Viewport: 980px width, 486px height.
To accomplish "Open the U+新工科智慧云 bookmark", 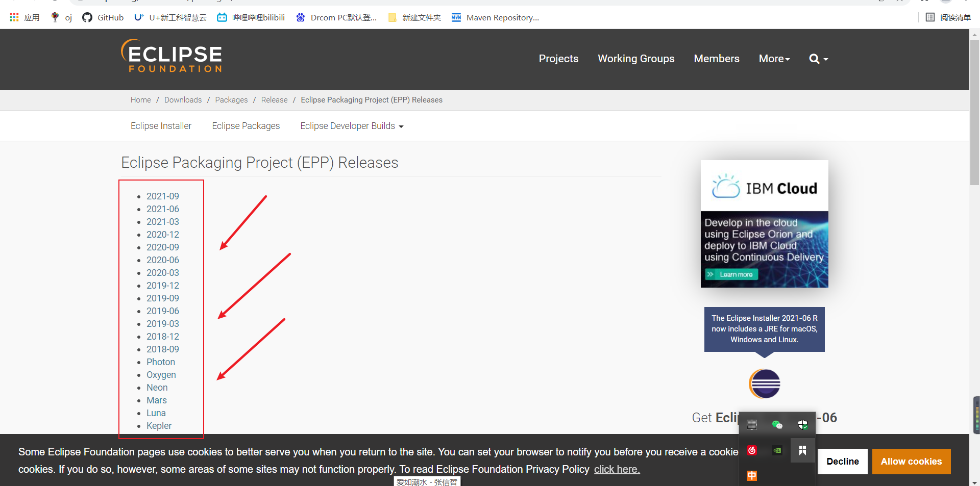I will pos(170,17).
